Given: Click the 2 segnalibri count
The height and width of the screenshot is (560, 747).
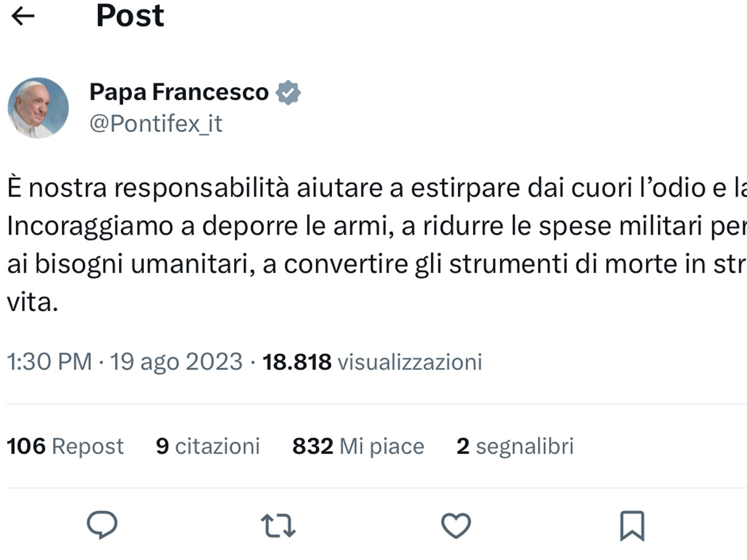Looking at the screenshot, I should coord(515,446).
